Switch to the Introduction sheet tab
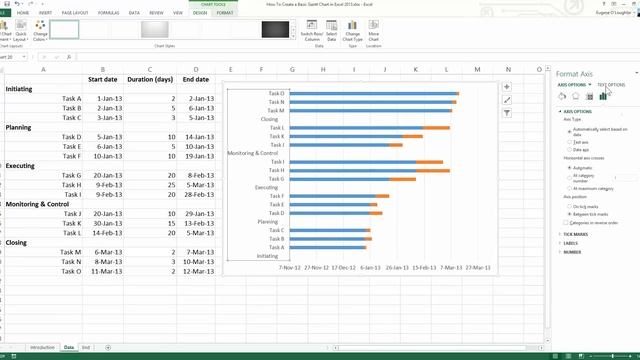 [x=42, y=348]
